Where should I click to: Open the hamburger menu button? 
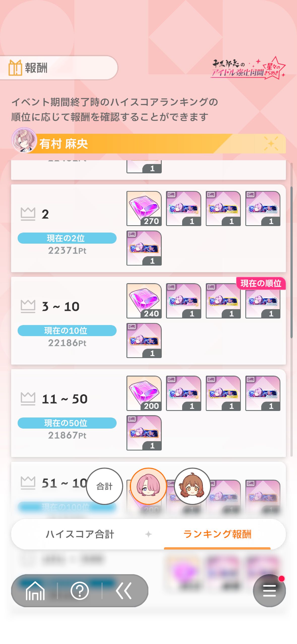pyautogui.click(x=269, y=591)
